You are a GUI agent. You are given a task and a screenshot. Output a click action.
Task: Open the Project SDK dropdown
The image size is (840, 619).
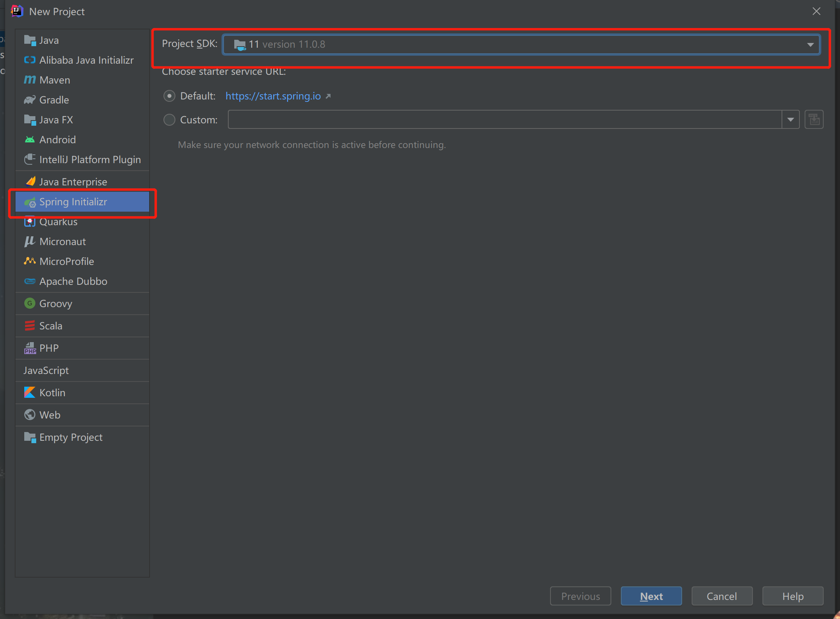coord(521,44)
